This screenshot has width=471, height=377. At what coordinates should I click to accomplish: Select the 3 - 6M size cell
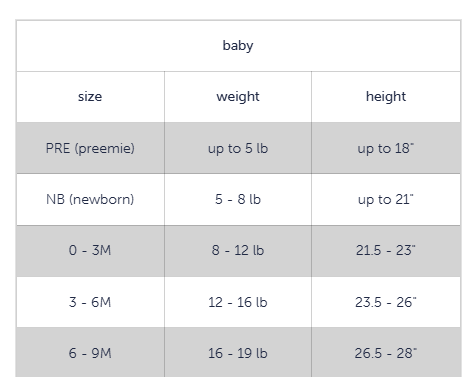90,302
